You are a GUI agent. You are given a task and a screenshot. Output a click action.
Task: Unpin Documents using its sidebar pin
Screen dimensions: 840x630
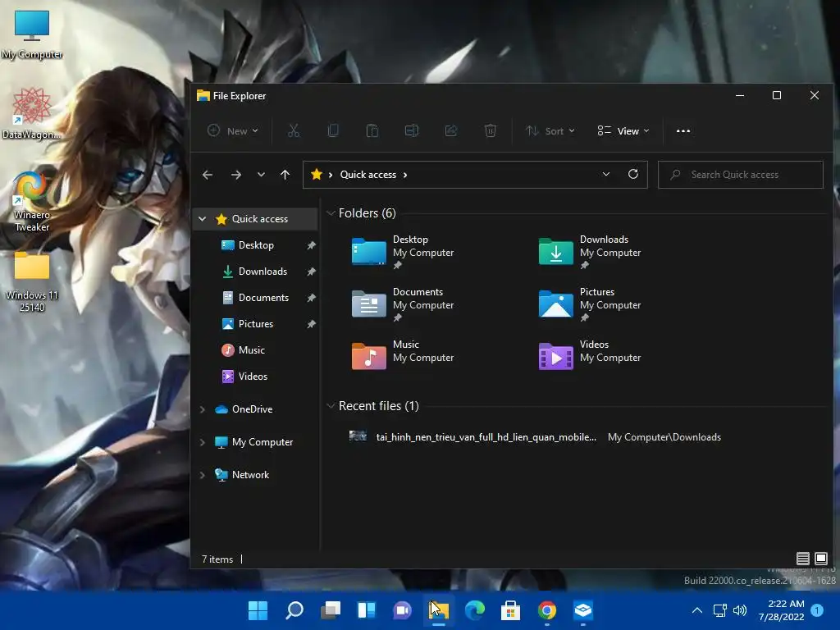tap(311, 298)
